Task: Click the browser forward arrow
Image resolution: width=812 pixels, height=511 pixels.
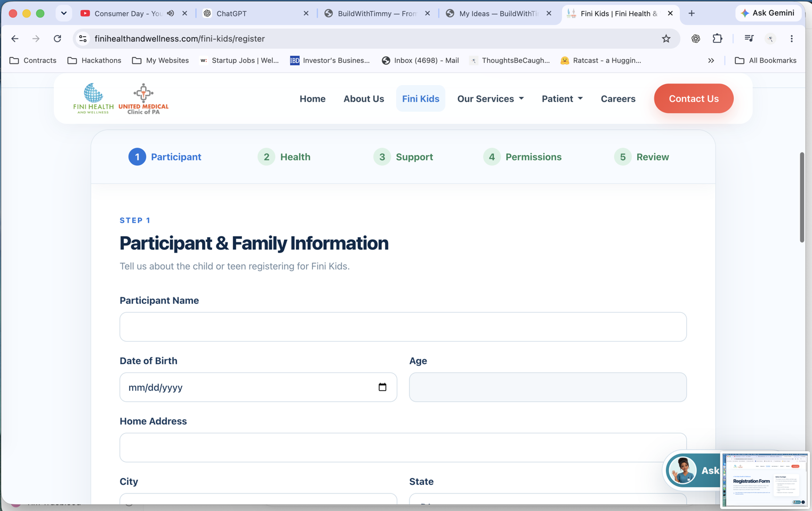Action: click(x=36, y=38)
